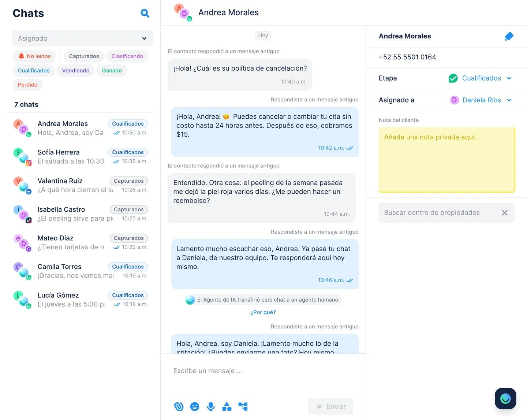
Task: Toggle the Clasificando filter chip
Action: pos(127,56)
